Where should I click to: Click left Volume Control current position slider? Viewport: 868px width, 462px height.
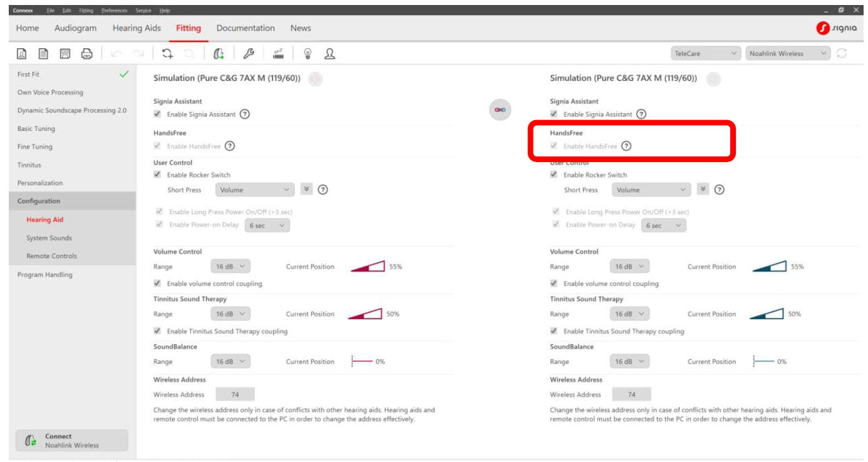(368, 267)
